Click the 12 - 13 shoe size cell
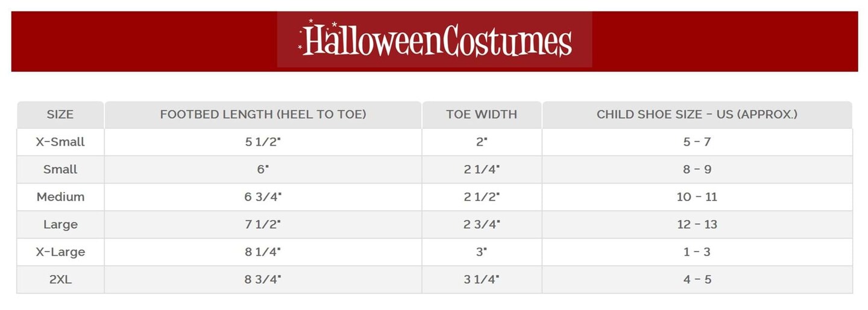 tap(697, 225)
